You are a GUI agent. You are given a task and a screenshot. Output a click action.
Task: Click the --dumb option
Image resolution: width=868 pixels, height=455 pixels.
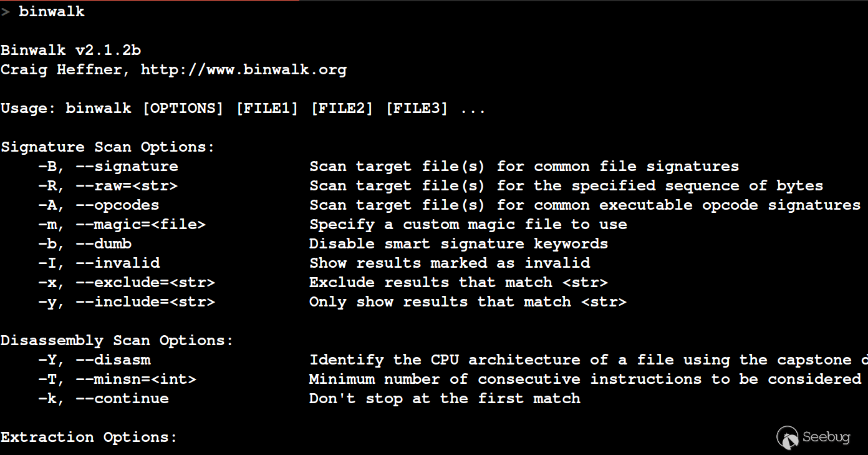104,244
